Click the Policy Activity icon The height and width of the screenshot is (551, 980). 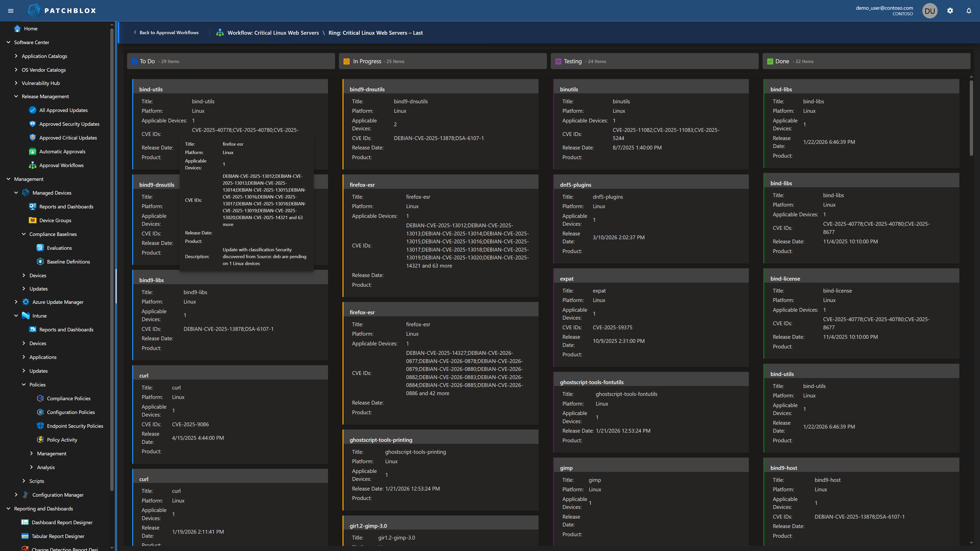tap(40, 440)
